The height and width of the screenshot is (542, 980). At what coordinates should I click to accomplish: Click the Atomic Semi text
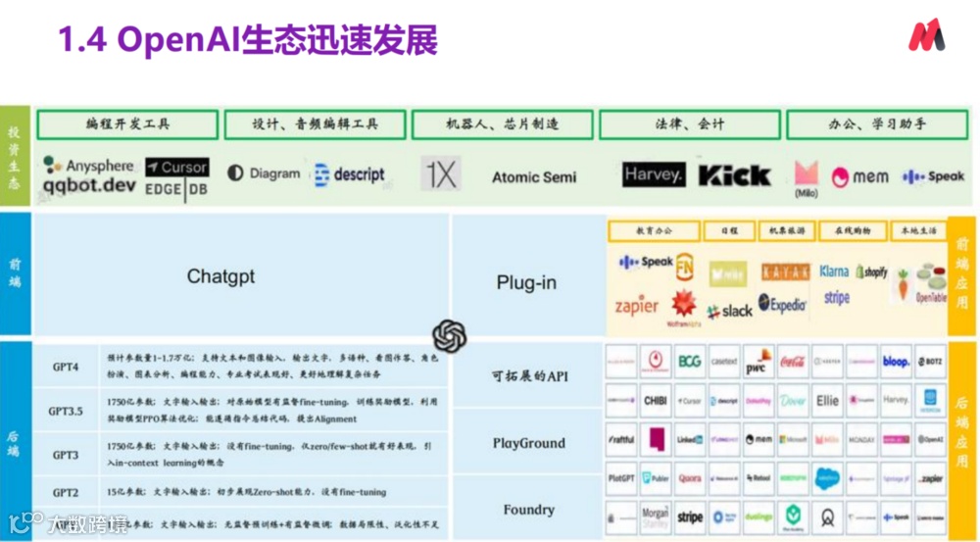pos(534,177)
